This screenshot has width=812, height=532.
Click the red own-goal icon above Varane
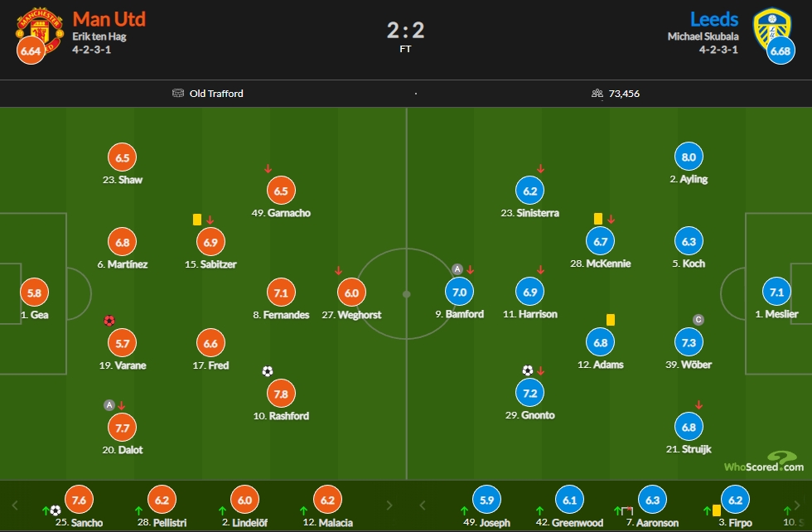click(x=109, y=321)
